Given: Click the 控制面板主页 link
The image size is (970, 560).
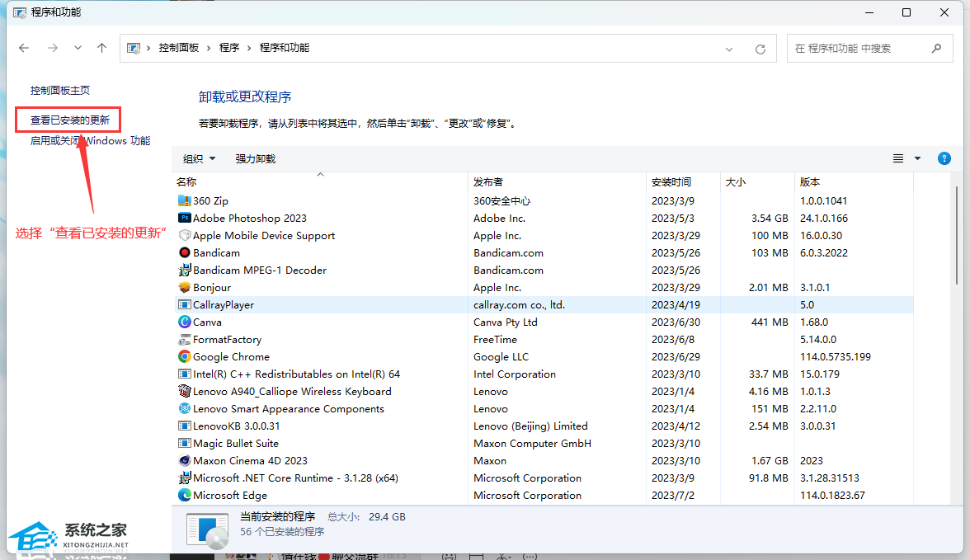Looking at the screenshot, I should pyautogui.click(x=60, y=90).
